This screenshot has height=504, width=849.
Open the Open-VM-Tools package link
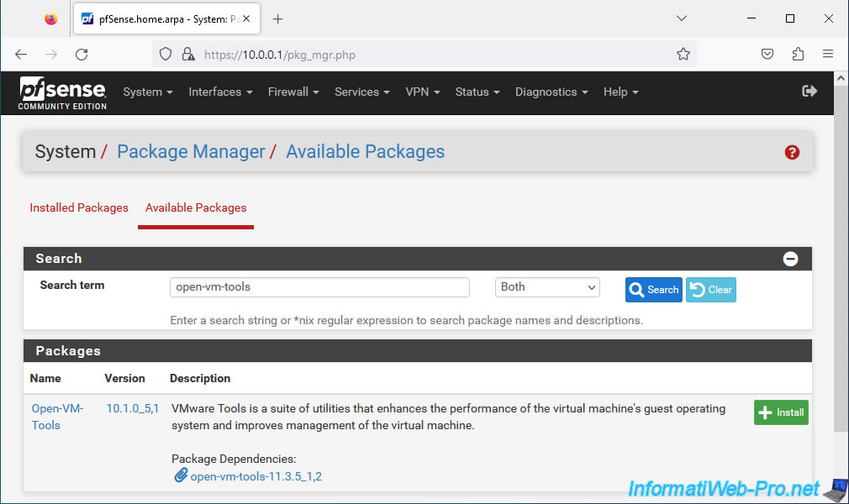click(57, 417)
